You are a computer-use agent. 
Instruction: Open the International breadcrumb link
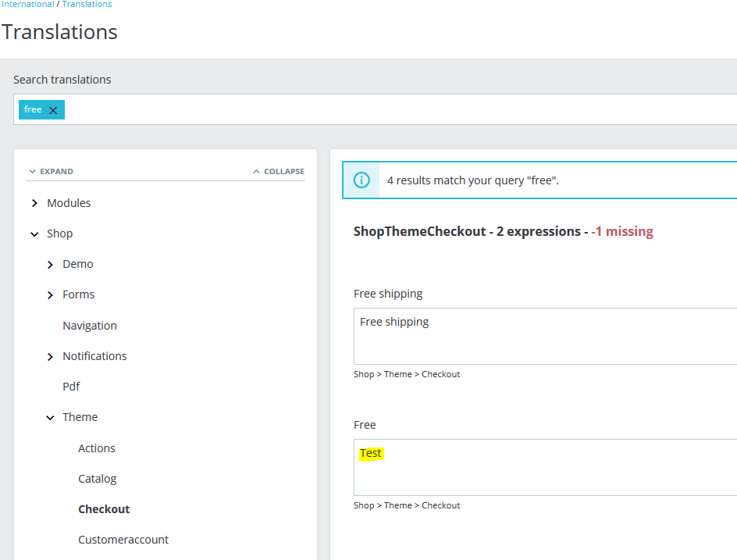tap(28, 5)
